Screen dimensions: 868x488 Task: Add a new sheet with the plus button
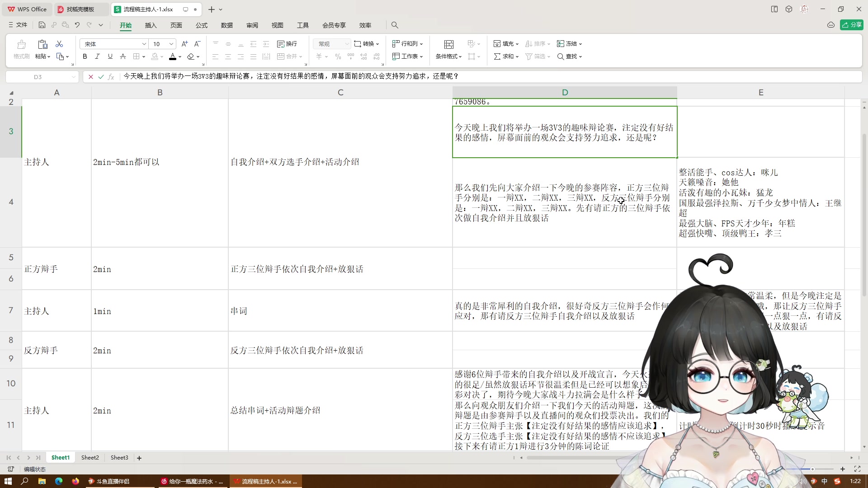pos(139,458)
